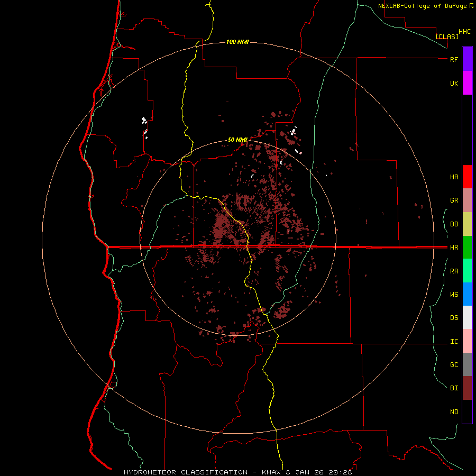Click the HHC product label
Screen dimensions: 476x476
465,32
